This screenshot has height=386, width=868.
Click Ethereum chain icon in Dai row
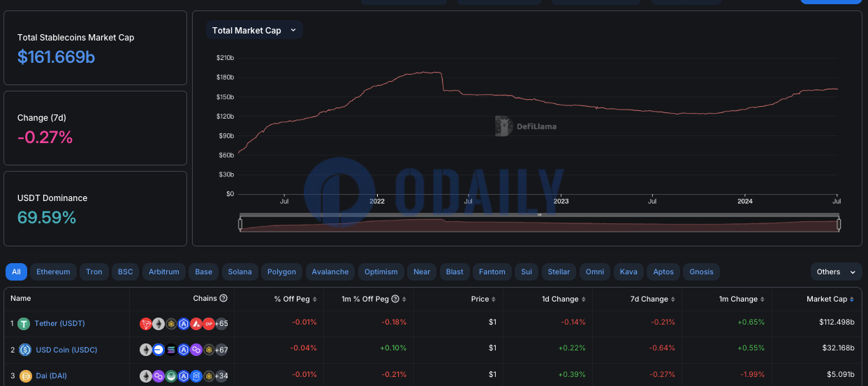click(146, 376)
